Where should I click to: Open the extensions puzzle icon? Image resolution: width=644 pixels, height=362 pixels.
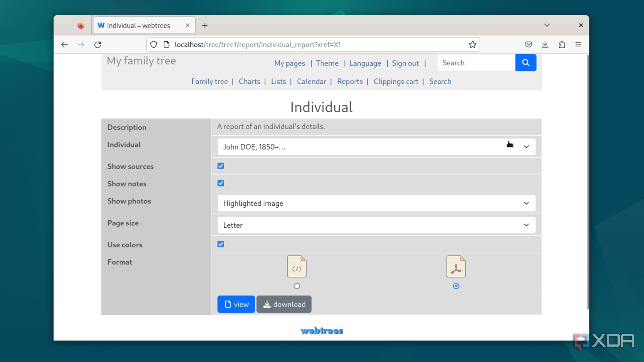point(562,45)
